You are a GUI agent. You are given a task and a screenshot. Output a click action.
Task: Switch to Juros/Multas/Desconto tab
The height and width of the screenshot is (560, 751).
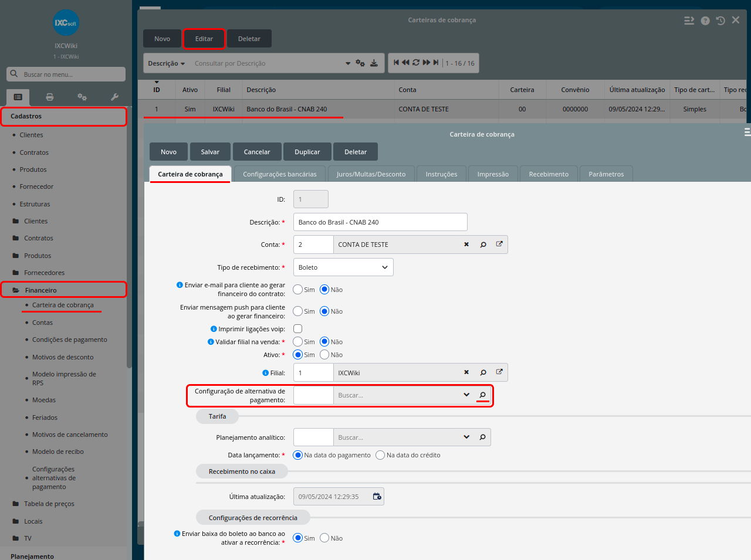371,174
